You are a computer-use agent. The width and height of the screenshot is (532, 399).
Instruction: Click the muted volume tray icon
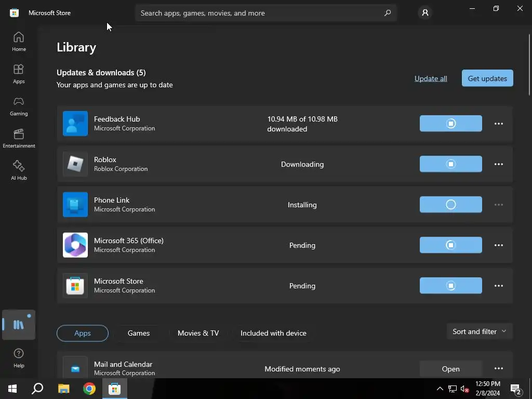coord(464,389)
